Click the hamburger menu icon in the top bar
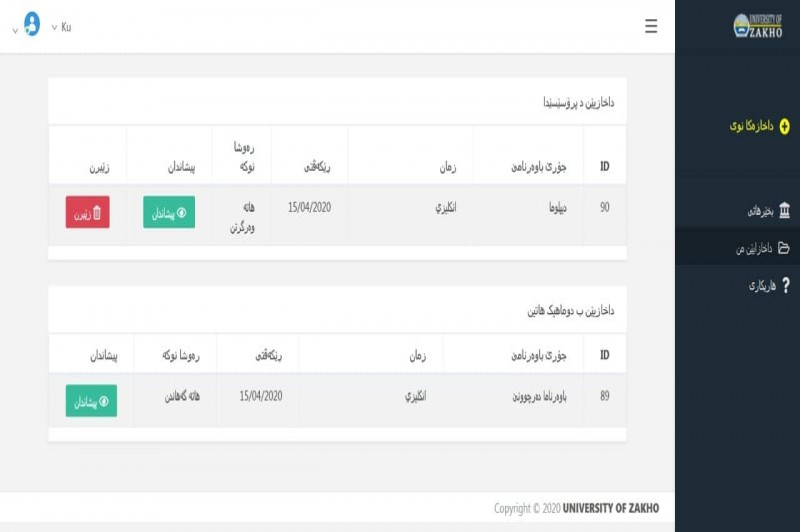The width and height of the screenshot is (800, 532). tap(651, 26)
